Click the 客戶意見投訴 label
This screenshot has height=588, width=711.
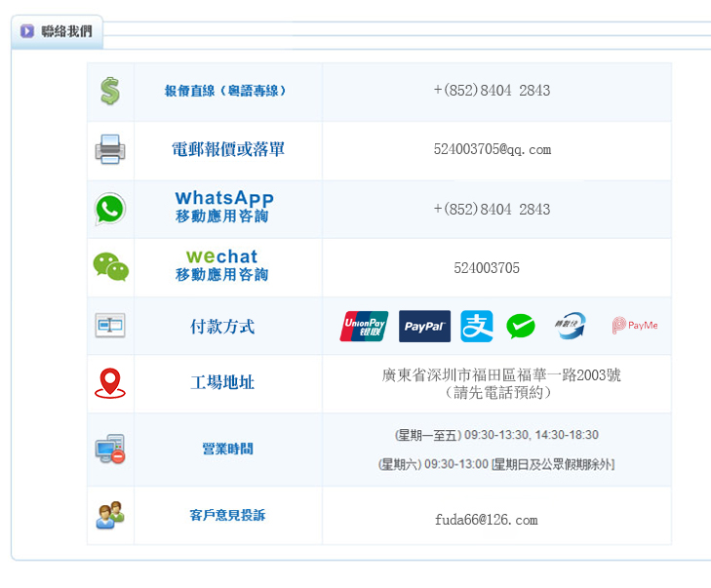tap(227, 515)
